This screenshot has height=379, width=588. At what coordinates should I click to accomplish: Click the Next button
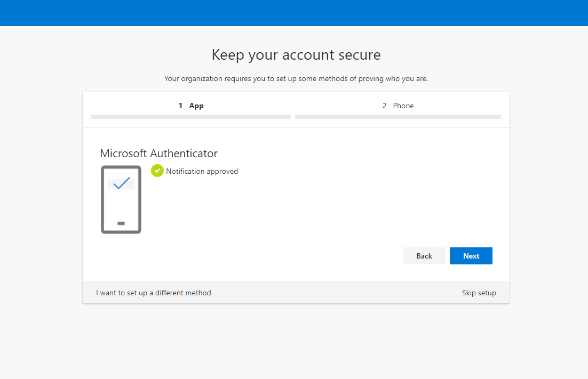[471, 256]
